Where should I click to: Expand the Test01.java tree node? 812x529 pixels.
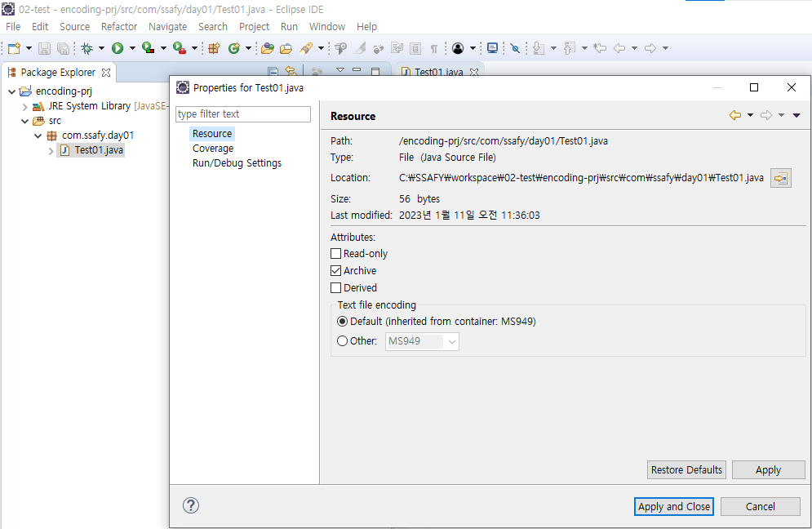click(51, 151)
